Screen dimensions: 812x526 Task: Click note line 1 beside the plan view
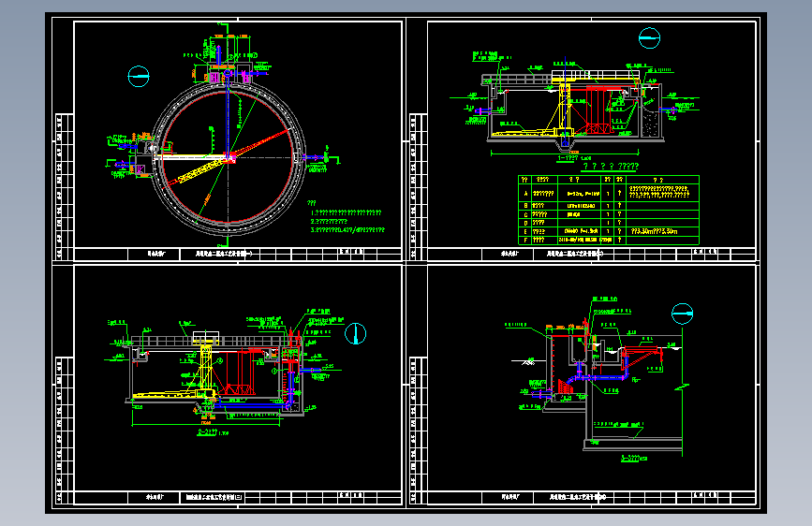(x=346, y=212)
